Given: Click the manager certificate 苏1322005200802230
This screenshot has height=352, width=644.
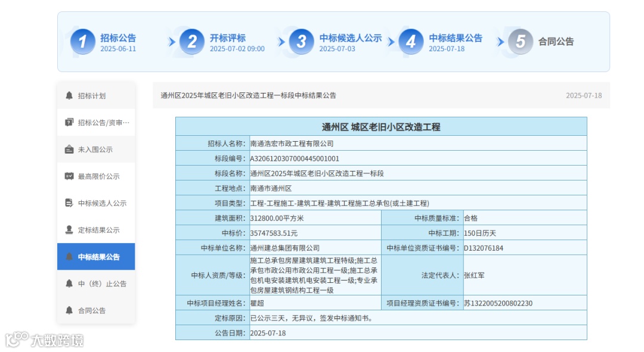Looking at the screenshot, I should (498, 303).
